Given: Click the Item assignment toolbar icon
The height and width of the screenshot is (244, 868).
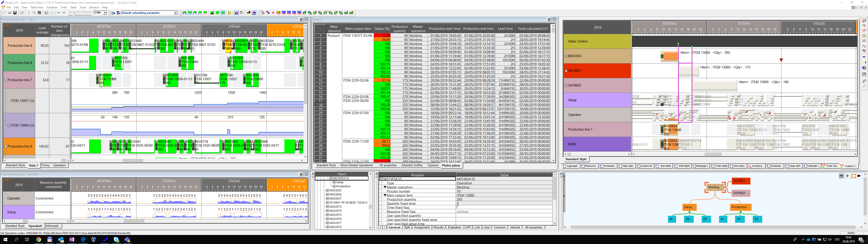Looking at the screenshot, I should pyautogui.click(x=278, y=13).
